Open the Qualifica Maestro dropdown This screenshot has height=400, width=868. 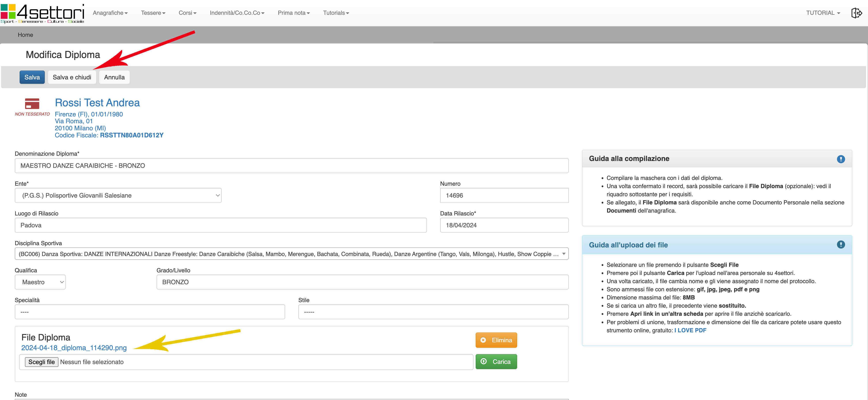(40, 282)
